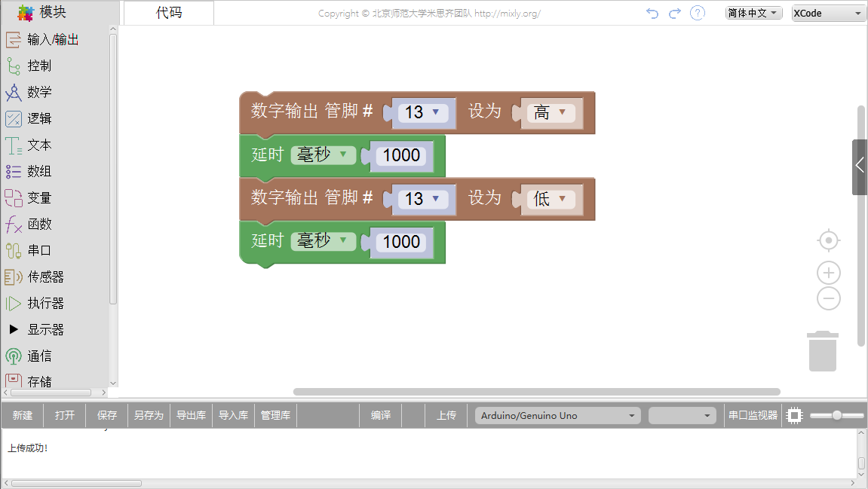Open the 存储 category icon
This screenshot has width=868, height=489.
14,381
